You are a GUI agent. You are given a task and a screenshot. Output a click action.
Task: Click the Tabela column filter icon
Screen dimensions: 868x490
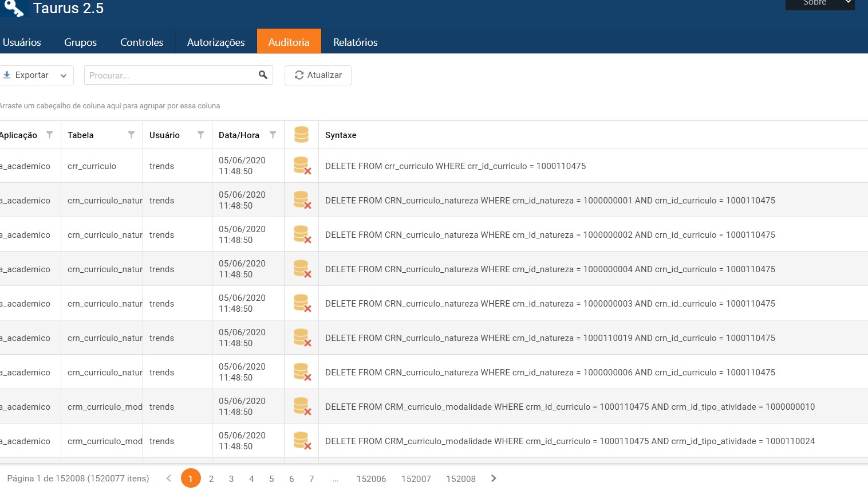(131, 135)
